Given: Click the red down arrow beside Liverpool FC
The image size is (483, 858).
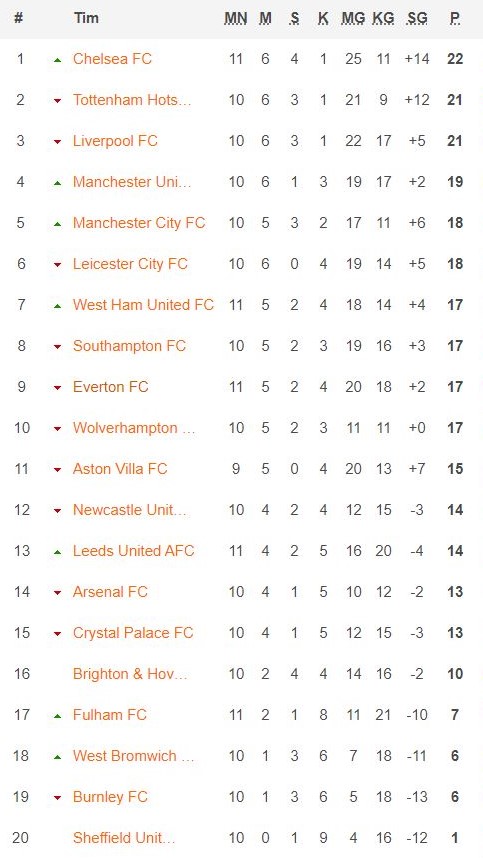Looking at the screenshot, I should tap(57, 142).
